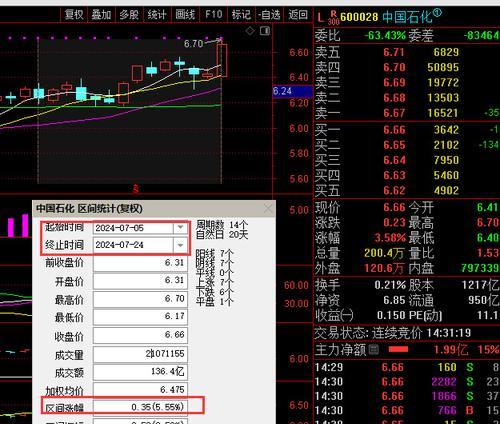The width and height of the screenshot is (500, 424).
Task: Click the 周期数 14个 text
Action: (x=222, y=225)
